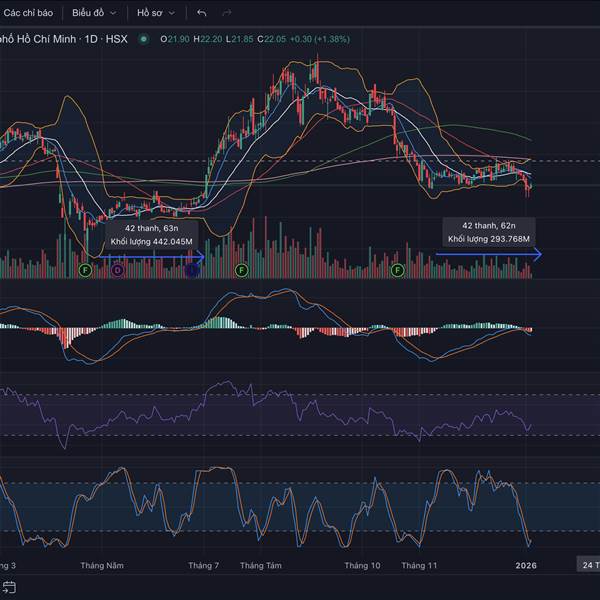Click the 2026 time axis label
The width and height of the screenshot is (600, 600).
pos(526,565)
